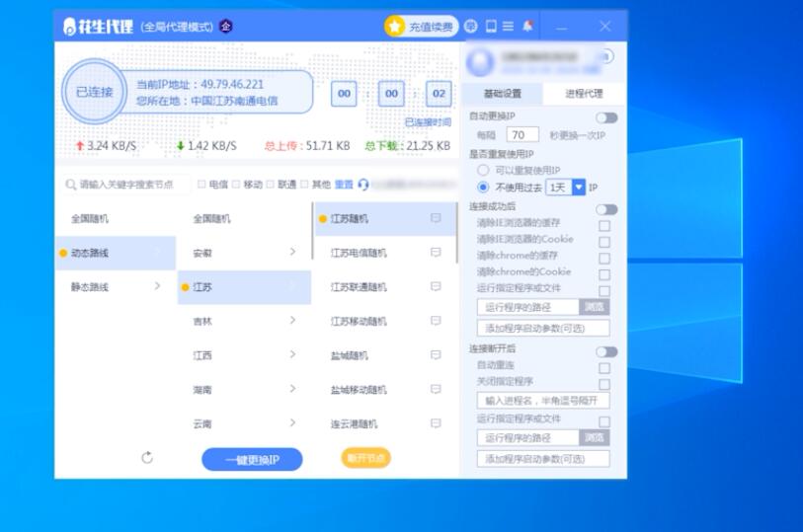Click the 已连接 status circle
The height and width of the screenshot is (532, 803).
point(94,92)
